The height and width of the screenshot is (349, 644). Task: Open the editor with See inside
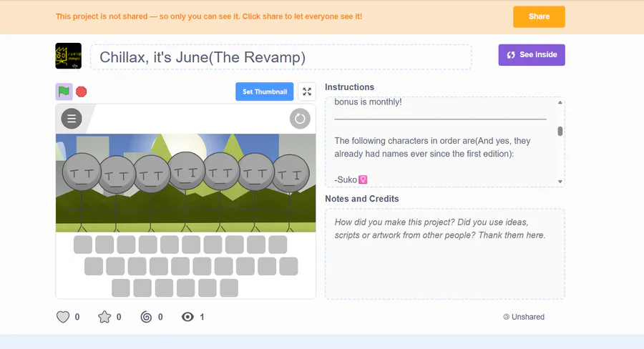tap(532, 55)
